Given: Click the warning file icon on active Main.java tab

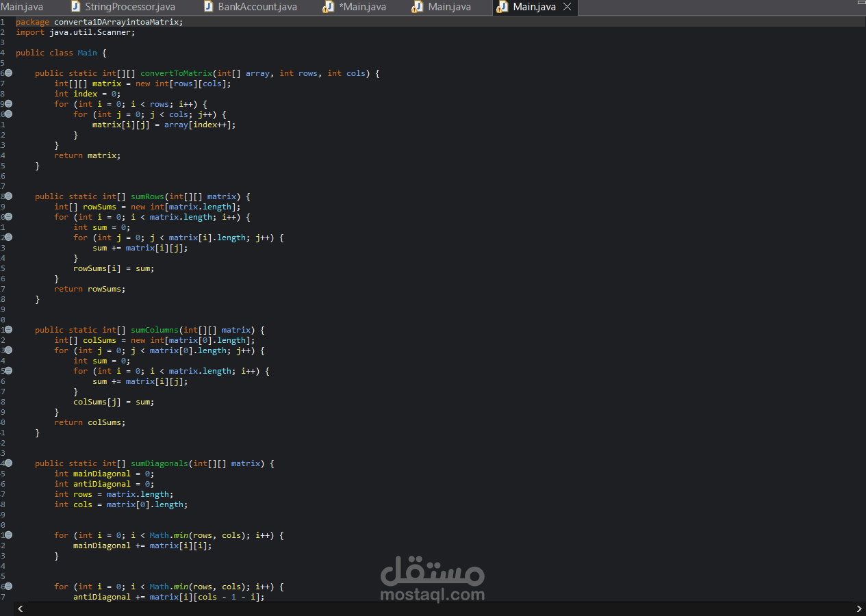Looking at the screenshot, I should pos(502,7).
